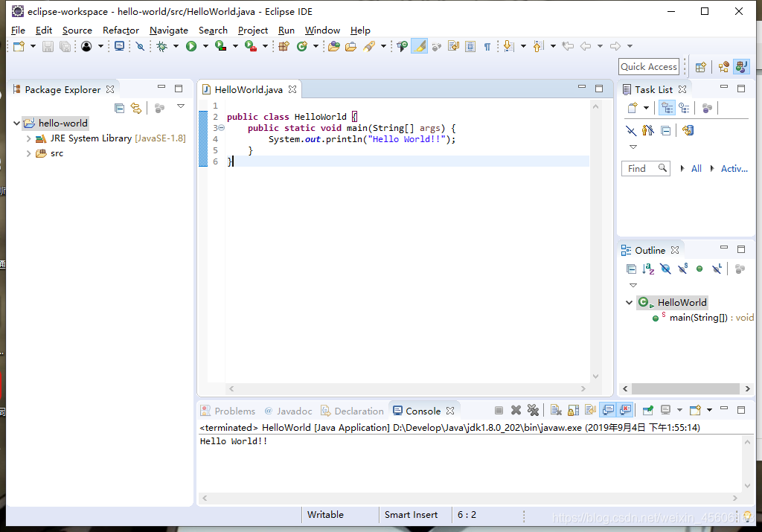Open Task List view menu triangle
The height and width of the screenshot is (532, 762).
click(633, 147)
